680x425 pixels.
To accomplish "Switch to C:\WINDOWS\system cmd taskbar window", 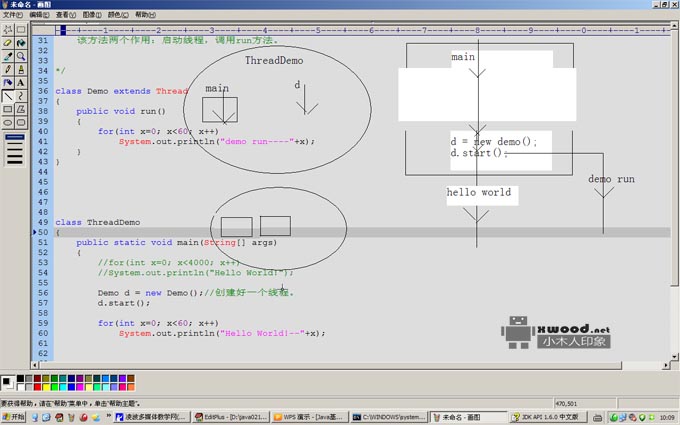I will pos(389,417).
